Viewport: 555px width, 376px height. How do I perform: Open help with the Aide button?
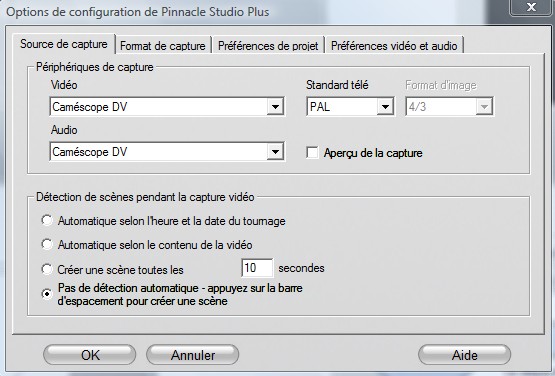coord(464,355)
